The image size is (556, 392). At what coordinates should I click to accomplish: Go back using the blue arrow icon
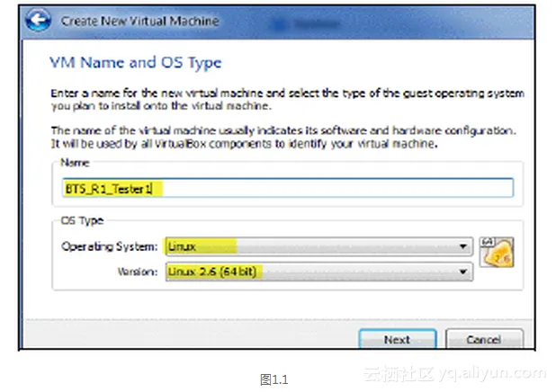tap(38, 20)
